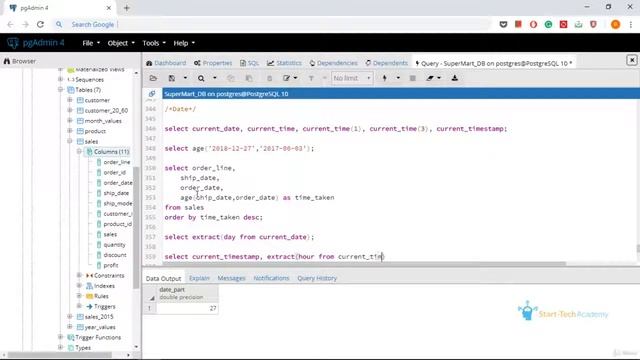This screenshot has height=360, width=640.
Task: Open the Messages tab
Action: coord(231,278)
